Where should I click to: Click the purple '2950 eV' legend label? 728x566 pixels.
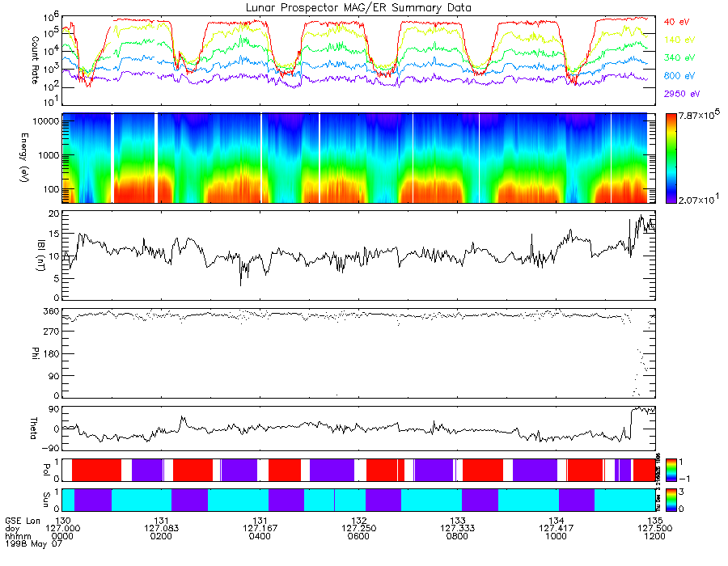pyautogui.click(x=682, y=94)
